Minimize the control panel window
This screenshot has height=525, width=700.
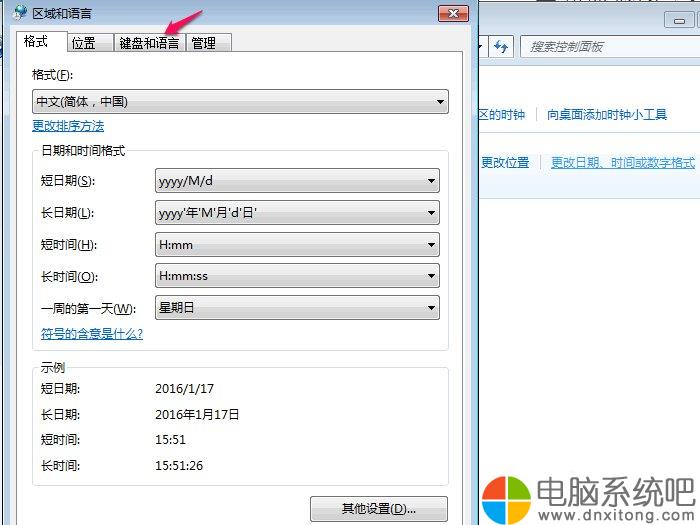679,20
